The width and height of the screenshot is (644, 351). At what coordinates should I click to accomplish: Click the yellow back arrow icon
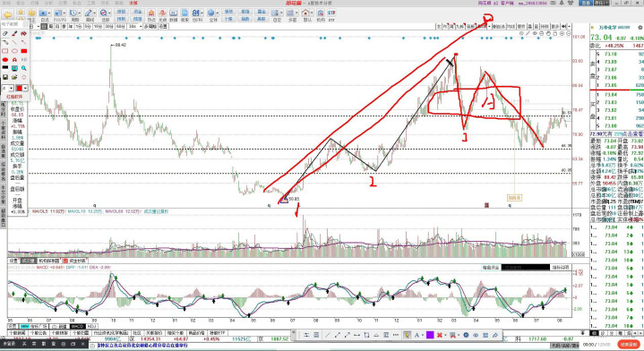8,15
